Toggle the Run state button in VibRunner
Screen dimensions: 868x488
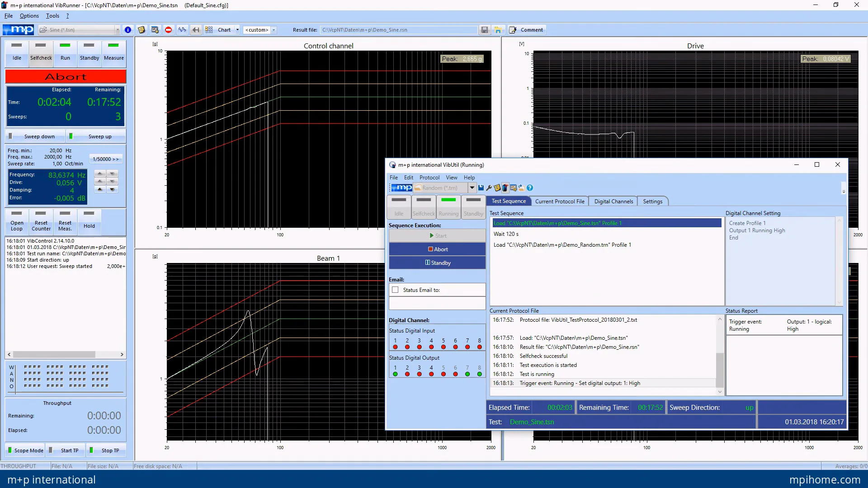[65, 53]
